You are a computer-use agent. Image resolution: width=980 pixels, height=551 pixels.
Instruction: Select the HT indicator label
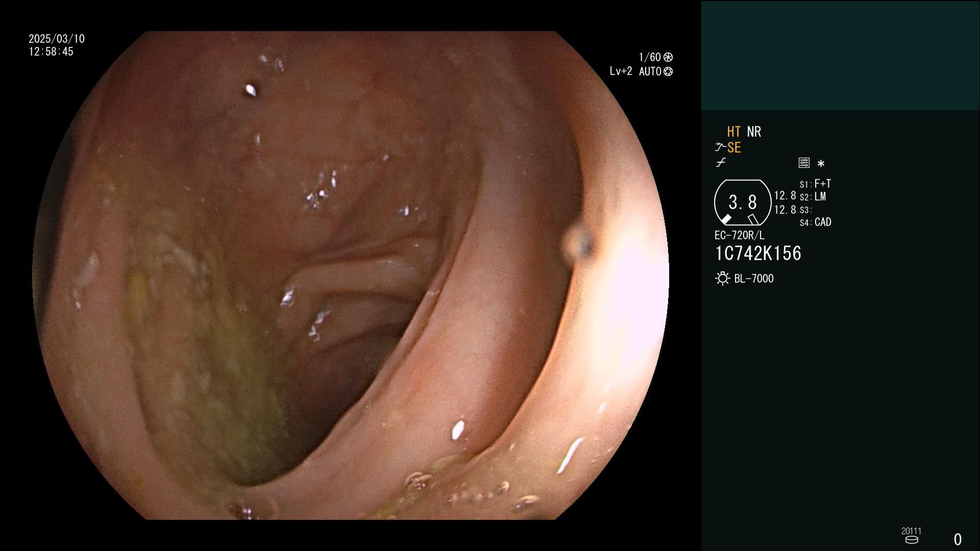(x=734, y=132)
